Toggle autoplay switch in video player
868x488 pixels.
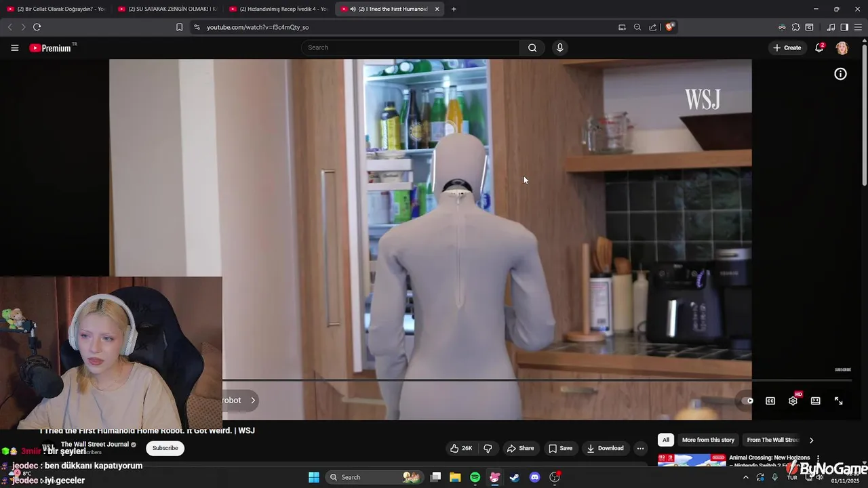pos(747,401)
